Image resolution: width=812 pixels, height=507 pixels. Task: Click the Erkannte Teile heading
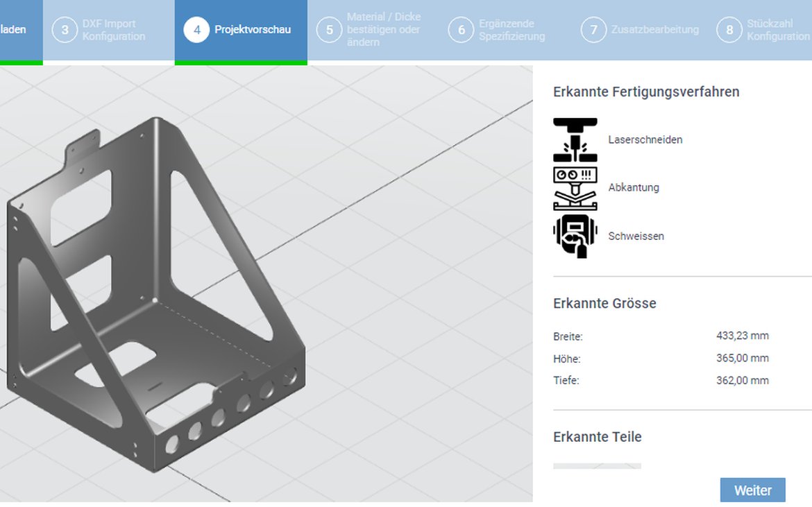597,437
